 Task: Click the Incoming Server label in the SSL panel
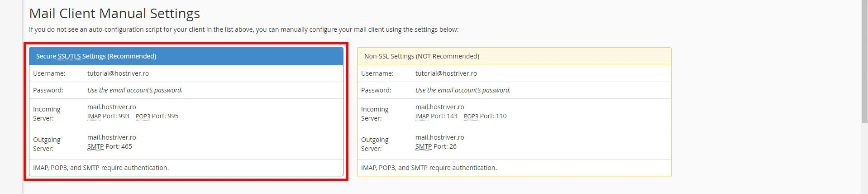tap(47, 114)
